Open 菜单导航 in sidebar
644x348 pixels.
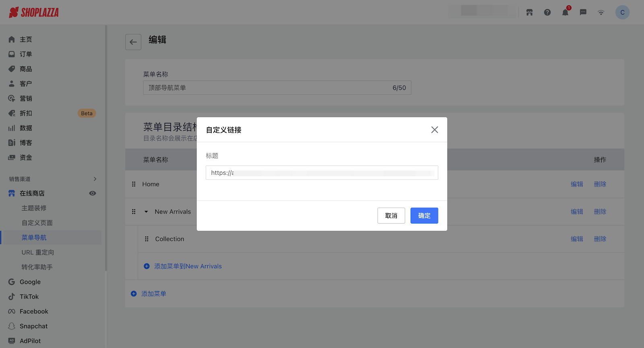pos(34,238)
